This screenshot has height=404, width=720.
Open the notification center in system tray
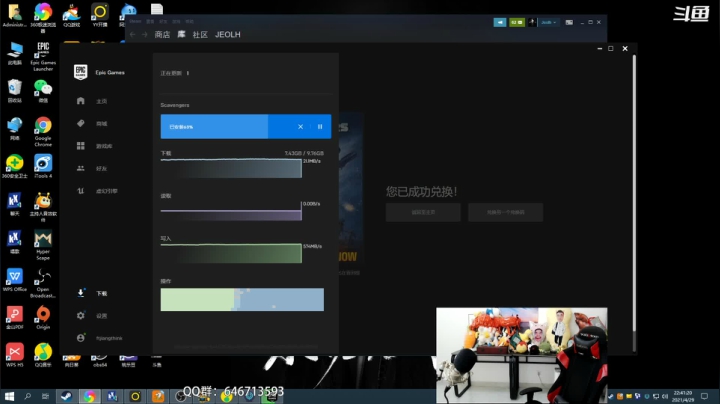tap(704, 396)
